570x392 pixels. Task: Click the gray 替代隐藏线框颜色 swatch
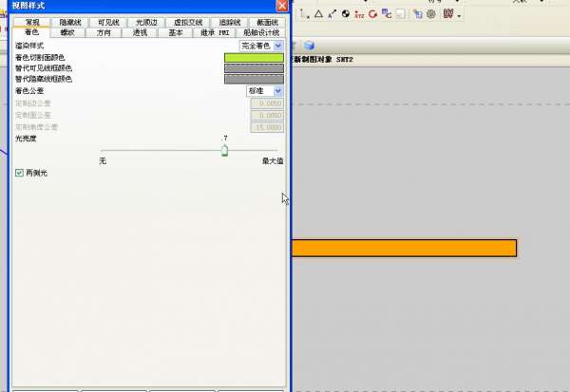[x=254, y=79]
